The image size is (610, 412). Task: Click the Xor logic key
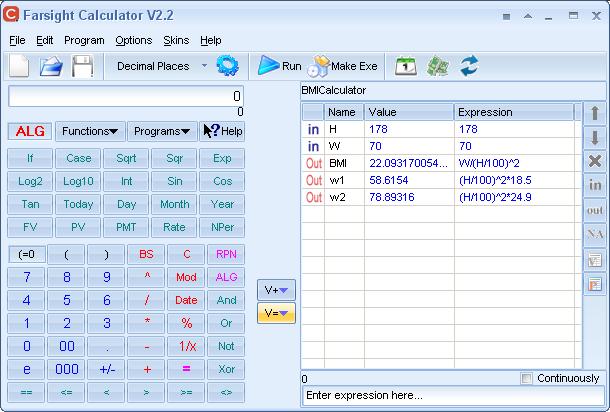pyautogui.click(x=226, y=369)
